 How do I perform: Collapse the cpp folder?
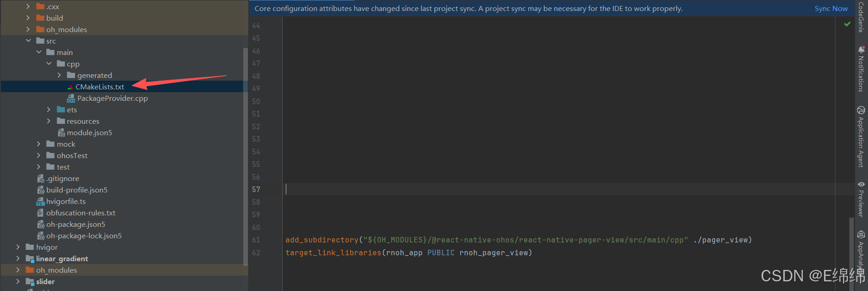pyautogui.click(x=49, y=64)
